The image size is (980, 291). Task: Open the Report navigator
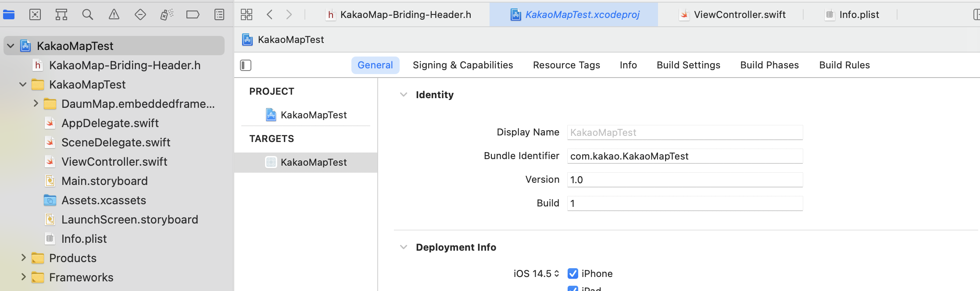(x=219, y=15)
